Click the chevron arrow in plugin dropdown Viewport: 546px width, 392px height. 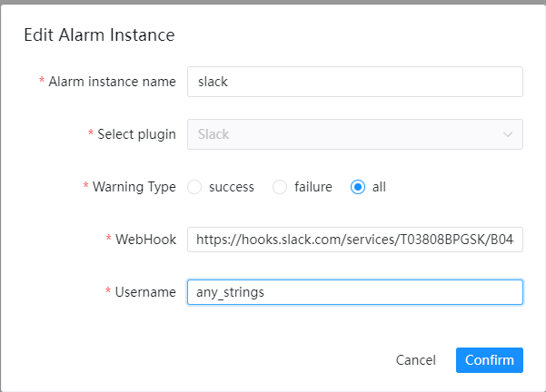508,134
